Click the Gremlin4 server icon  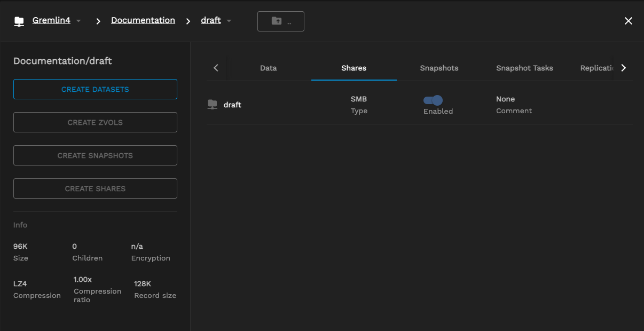[x=19, y=21]
